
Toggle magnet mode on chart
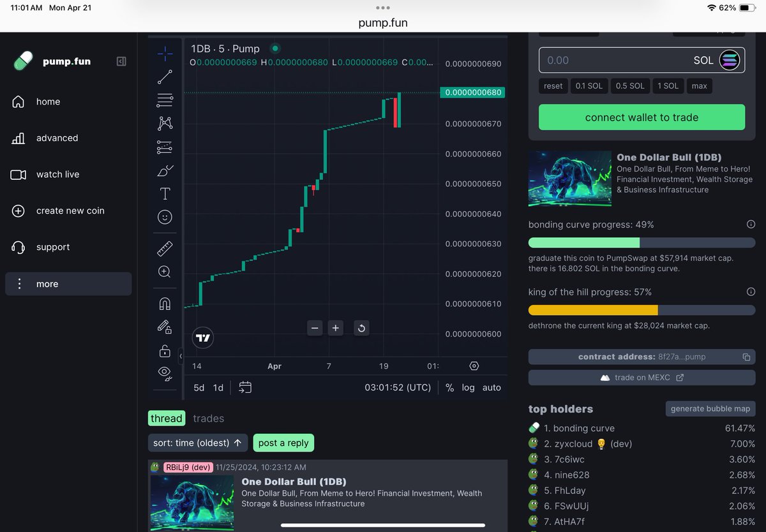click(x=165, y=304)
